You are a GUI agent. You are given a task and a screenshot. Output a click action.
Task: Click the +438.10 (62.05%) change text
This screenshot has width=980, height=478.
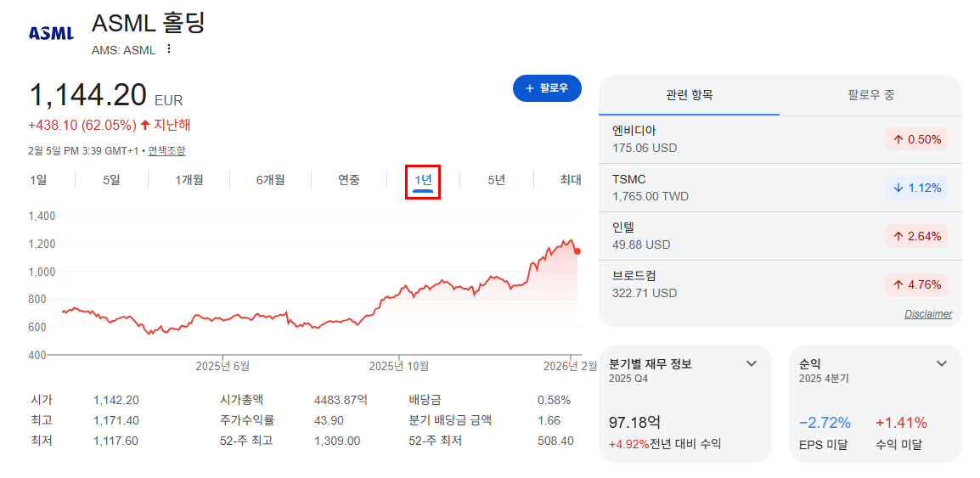82,125
